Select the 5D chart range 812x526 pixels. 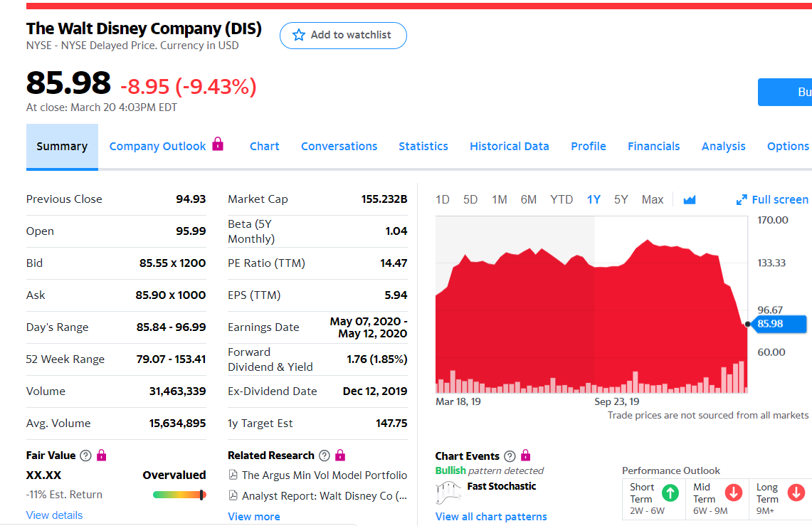tap(470, 200)
